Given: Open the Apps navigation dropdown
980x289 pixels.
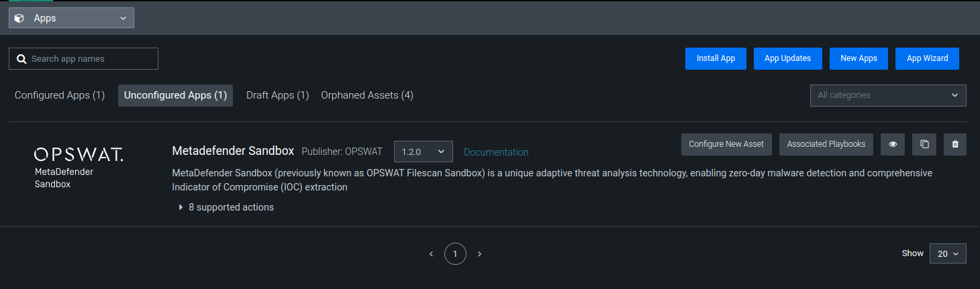Looking at the screenshot, I should 71,18.
